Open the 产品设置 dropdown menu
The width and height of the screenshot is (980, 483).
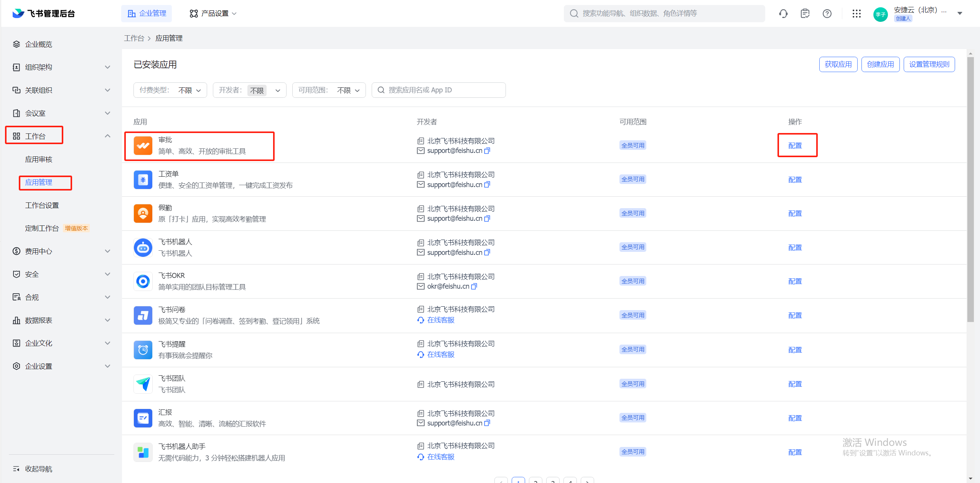pyautogui.click(x=213, y=14)
